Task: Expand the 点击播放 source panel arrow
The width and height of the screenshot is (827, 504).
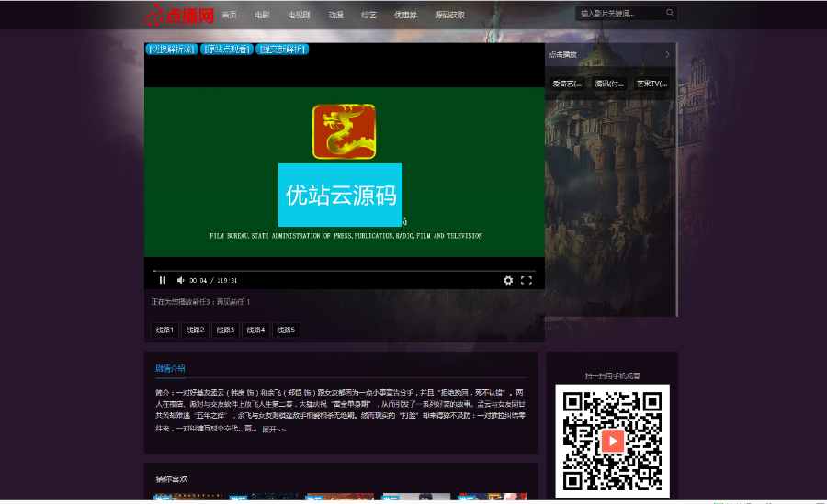Action: (667, 54)
